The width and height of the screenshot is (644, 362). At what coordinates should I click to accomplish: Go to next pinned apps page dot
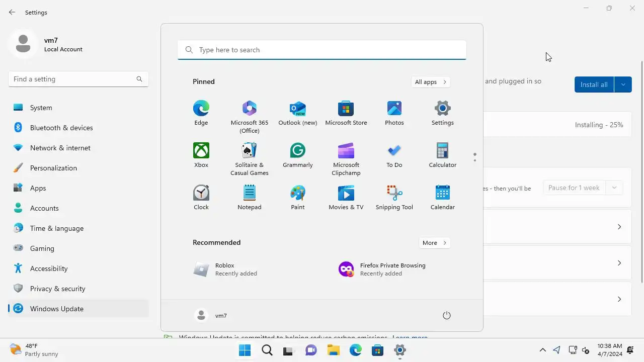[x=475, y=161]
